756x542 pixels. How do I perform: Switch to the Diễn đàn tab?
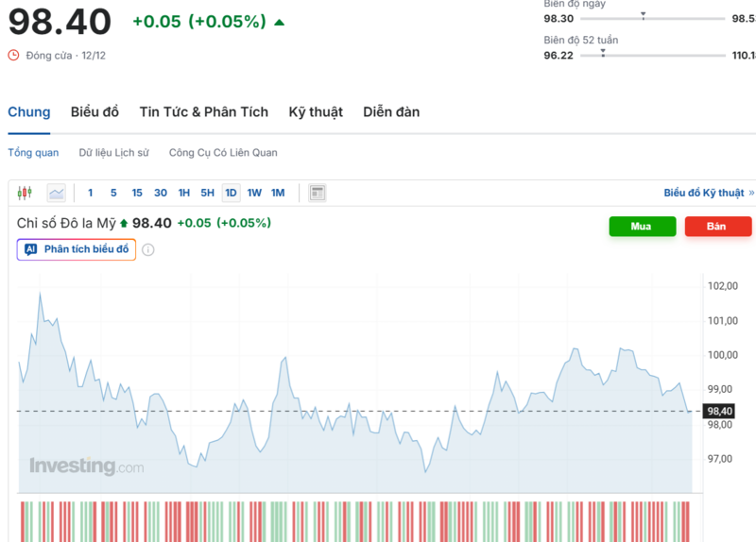tap(391, 112)
